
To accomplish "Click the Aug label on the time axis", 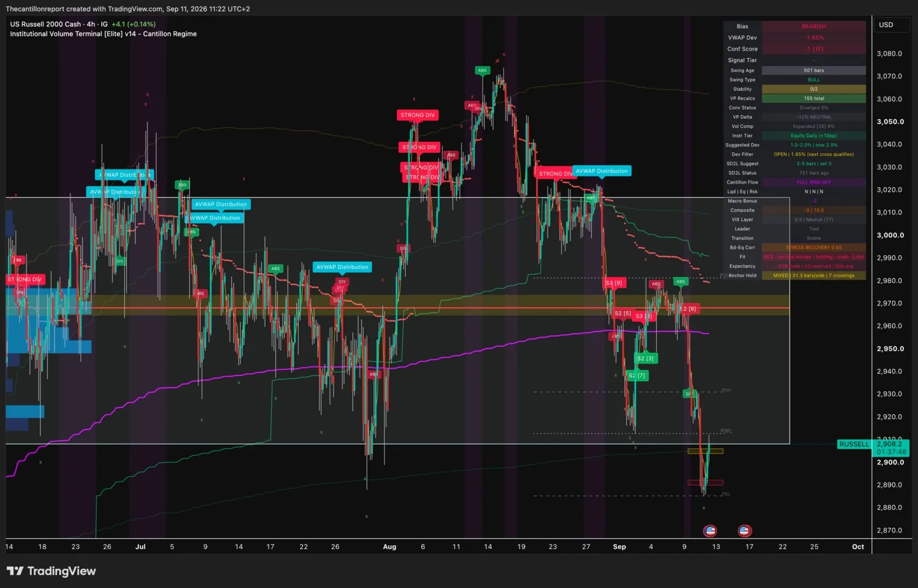I will click(x=389, y=547).
